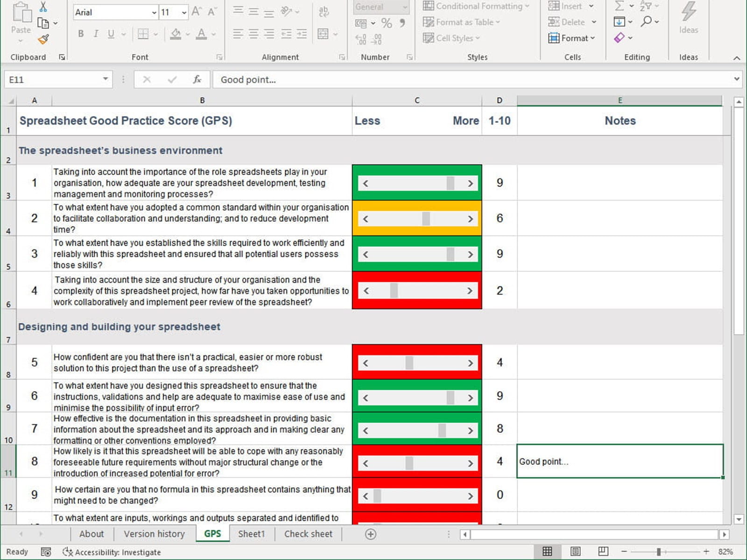Click the add new sheet plus icon

coord(370,534)
